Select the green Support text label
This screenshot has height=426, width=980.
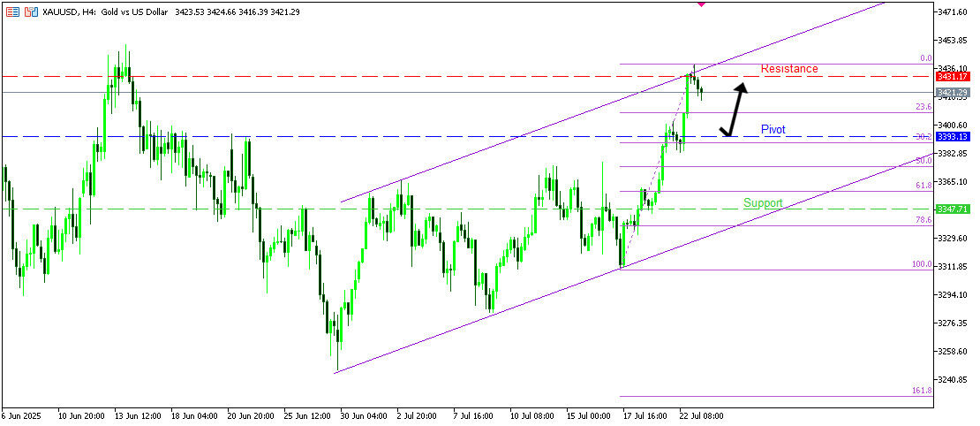pyautogui.click(x=763, y=203)
